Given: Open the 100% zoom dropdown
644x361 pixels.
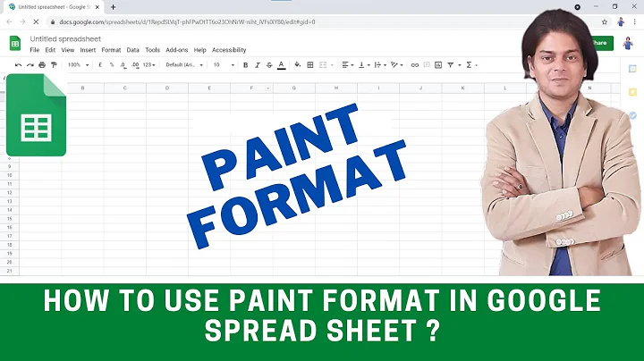Looking at the screenshot, I should pos(78,65).
